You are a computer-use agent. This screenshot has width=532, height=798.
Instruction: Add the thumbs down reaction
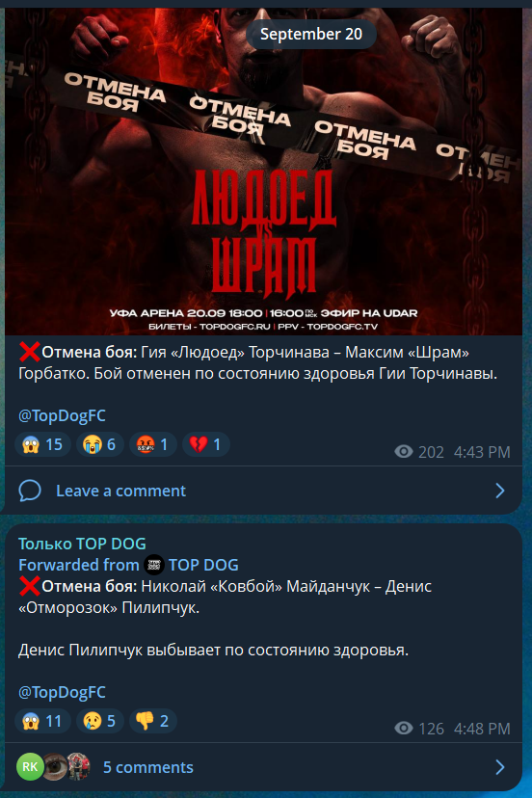(152, 721)
